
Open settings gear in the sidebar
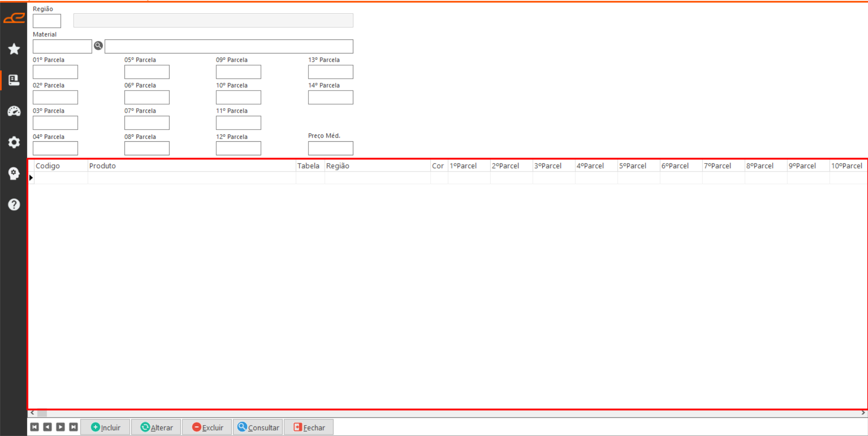pos(14,142)
